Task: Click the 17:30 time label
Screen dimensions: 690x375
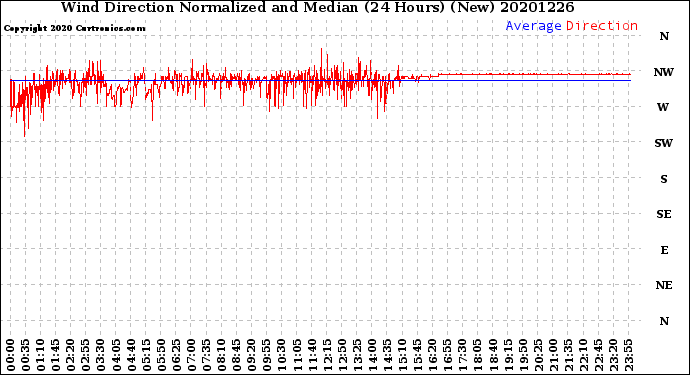Action: point(462,355)
